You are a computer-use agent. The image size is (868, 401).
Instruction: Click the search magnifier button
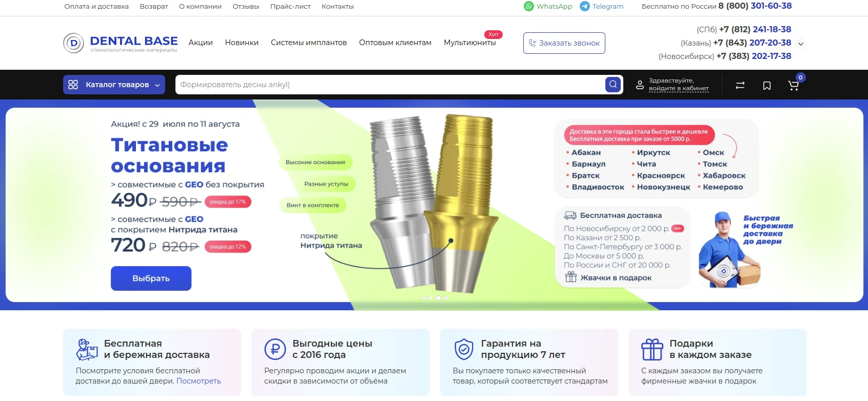[613, 84]
